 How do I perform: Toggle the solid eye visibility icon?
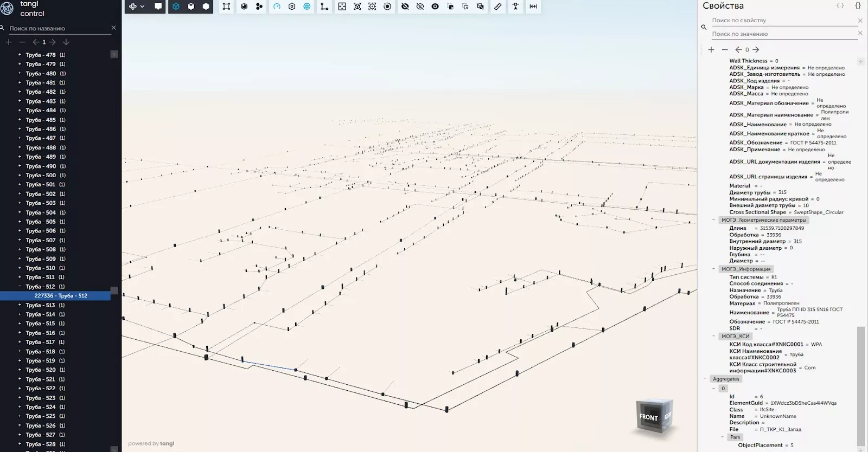[x=435, y=7]
